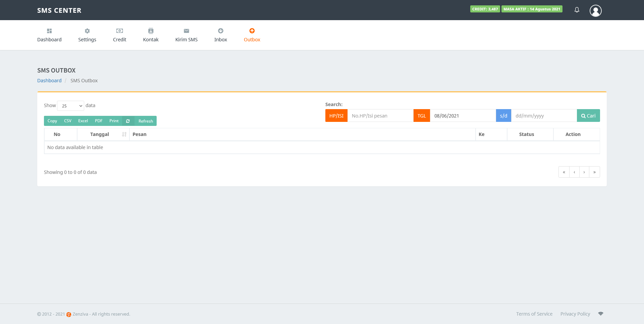Image resolution: width=644 pixels, height=324 pixels.
Task: Click the Kontak address book icon
Action: pyautogui.click(x=151, y=31)
